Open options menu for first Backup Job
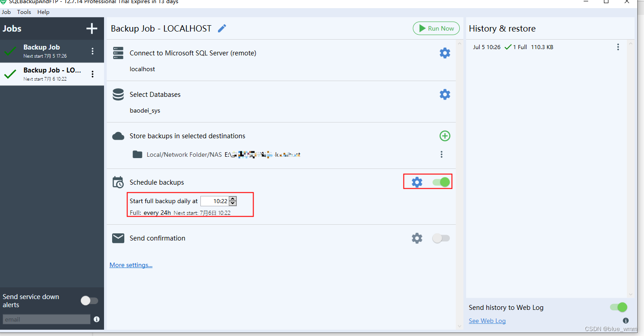The height and width of the screenshot is (336, 644). tap(93, 51)
